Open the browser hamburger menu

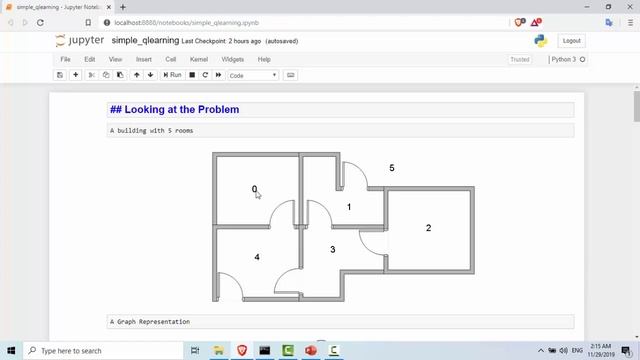coord(631,23)
